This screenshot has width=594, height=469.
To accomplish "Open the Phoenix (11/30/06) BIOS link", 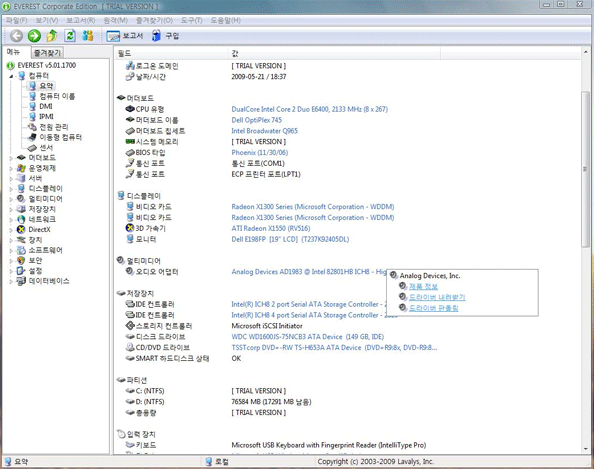I will point(259,153).
